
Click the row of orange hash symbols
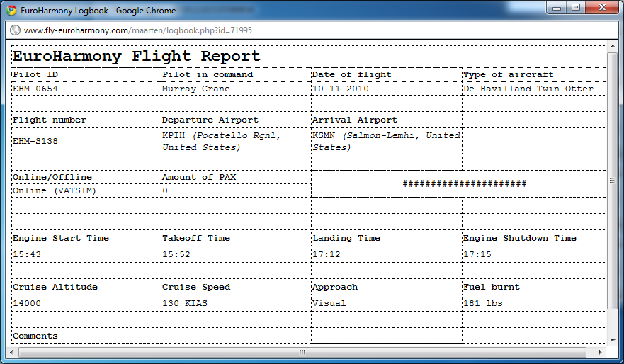pyautogui.click(x=464, y=184)
